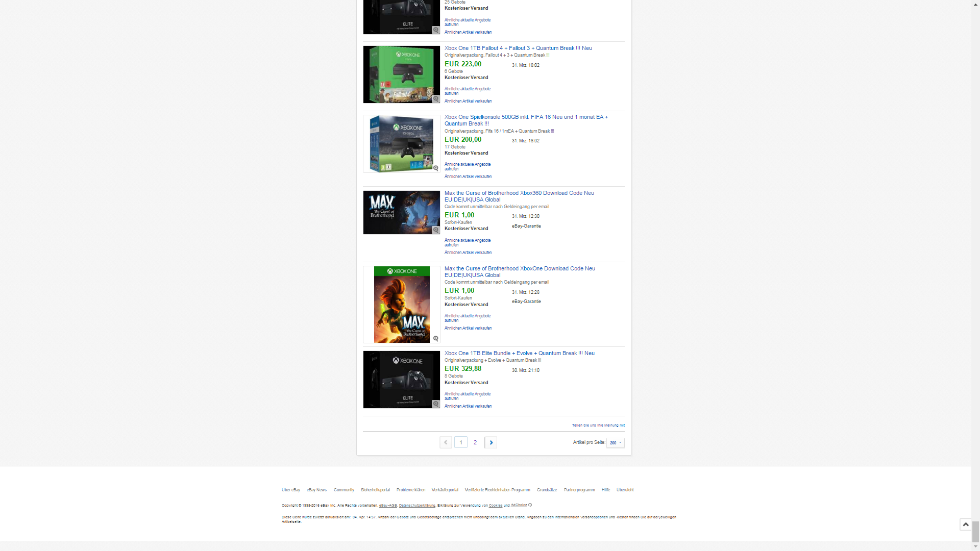The height and width of the screenshot is (551, 980).
Task: Open similar current offers for Elite Evolve bundle
Action: pyautogui.click(x=468, y=396)
